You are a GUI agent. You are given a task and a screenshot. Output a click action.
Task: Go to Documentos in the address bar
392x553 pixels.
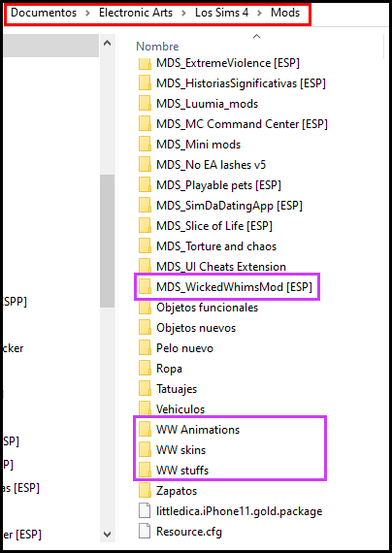click(44, 13)
